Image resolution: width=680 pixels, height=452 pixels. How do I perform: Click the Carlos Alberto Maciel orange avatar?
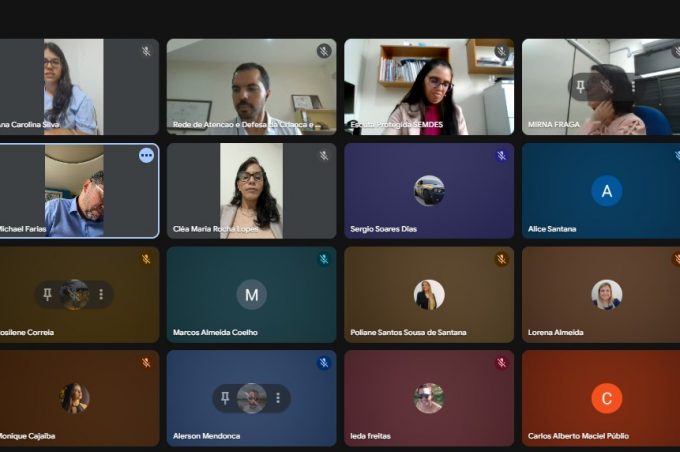click(607, 398)
